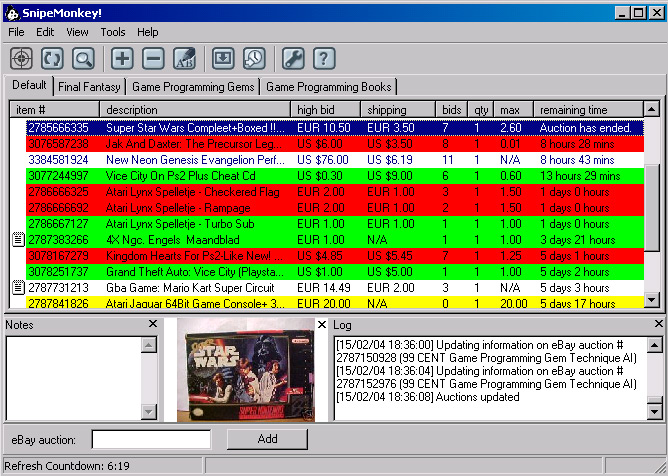
Task: Open the wrench settings toolbar icon
Action: coord(293,58)
